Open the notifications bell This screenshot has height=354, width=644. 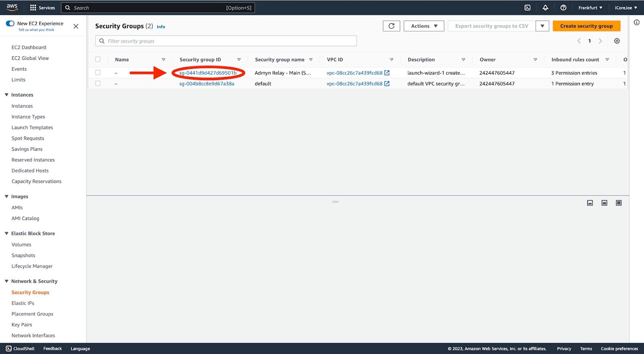tap(545, 8)
